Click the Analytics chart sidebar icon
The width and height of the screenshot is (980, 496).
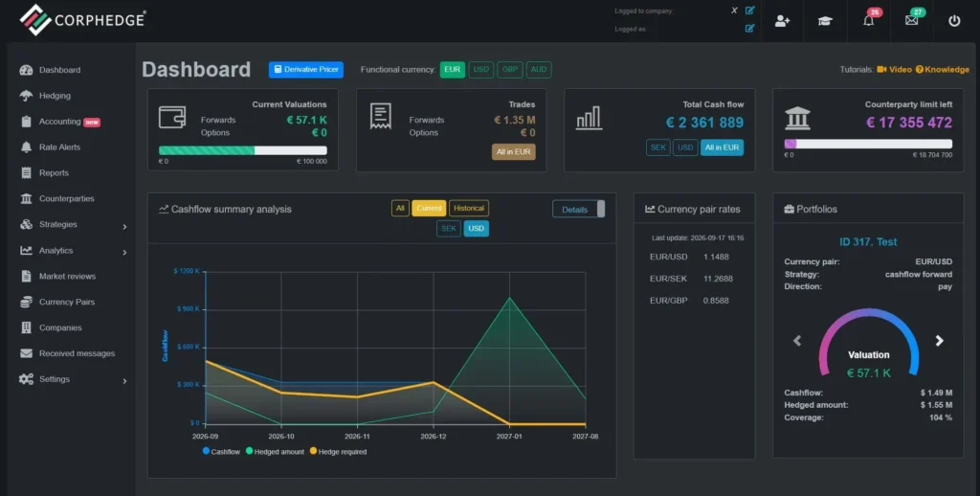(26, 250)
